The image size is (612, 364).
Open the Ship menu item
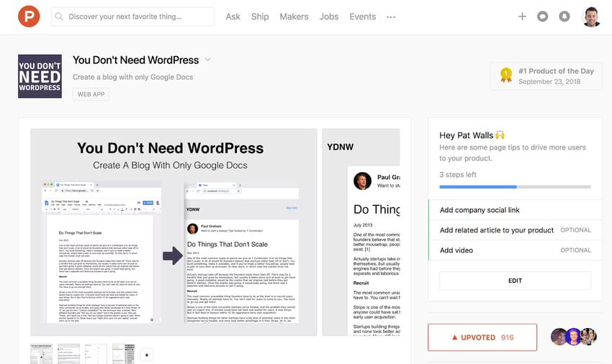coord(260,17)
